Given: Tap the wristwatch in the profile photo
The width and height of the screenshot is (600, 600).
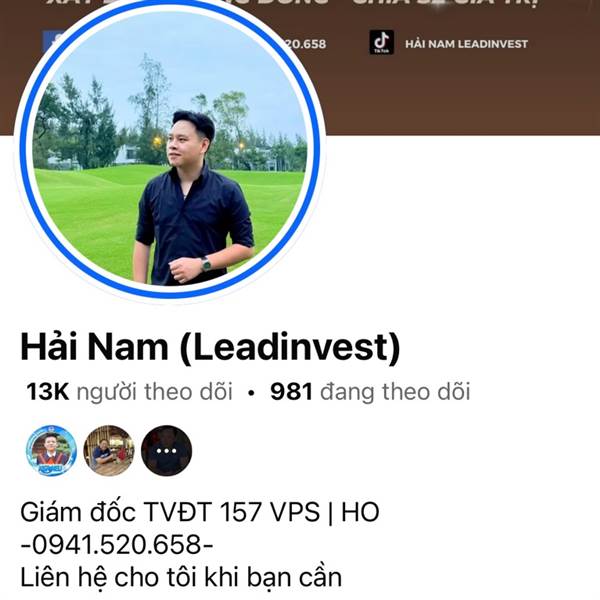Looking at the screenshot, I should click(205, 264).
